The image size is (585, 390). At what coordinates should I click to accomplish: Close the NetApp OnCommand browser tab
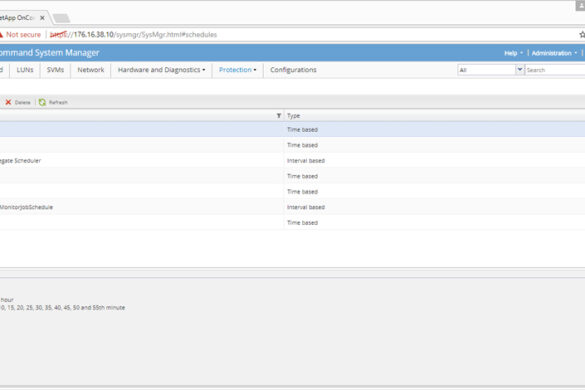pyautogui.click(x=42, y=18)
